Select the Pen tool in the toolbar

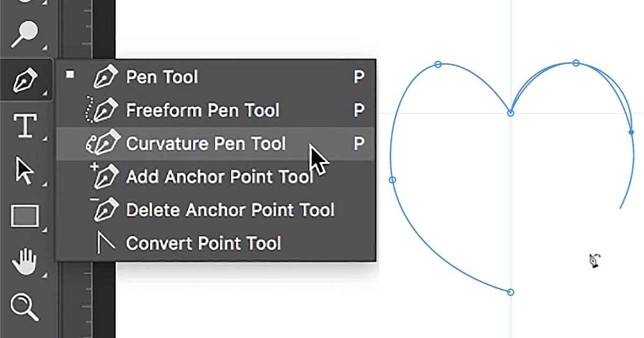(26, 79)
